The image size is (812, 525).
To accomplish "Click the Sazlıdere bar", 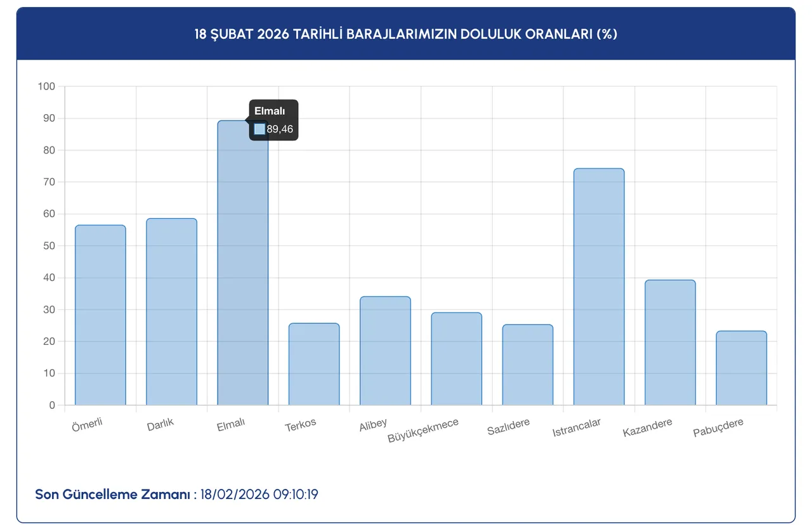I will tap(527, 365).
